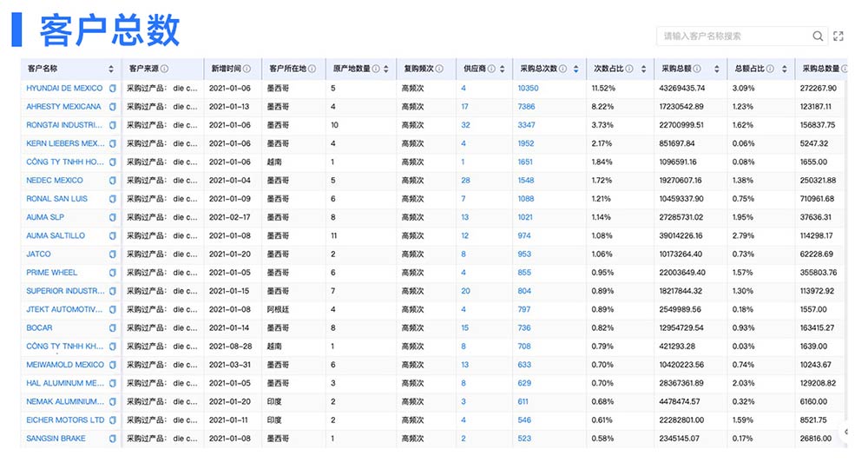Select purchase total 43269435.74 cell
868x469 pixels.
tap(682, 88)
